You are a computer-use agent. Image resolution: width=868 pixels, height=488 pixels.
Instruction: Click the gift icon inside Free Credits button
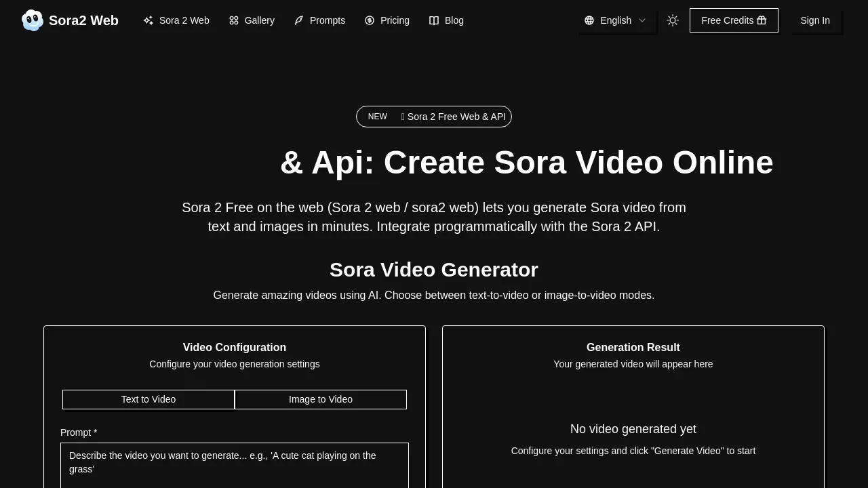pyautogui.click(x=762, y=20)
